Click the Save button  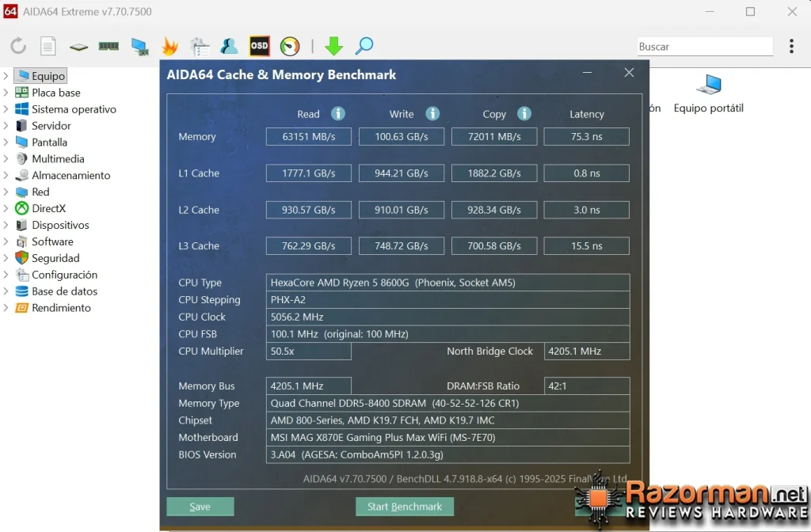click(x=200, y=507)
